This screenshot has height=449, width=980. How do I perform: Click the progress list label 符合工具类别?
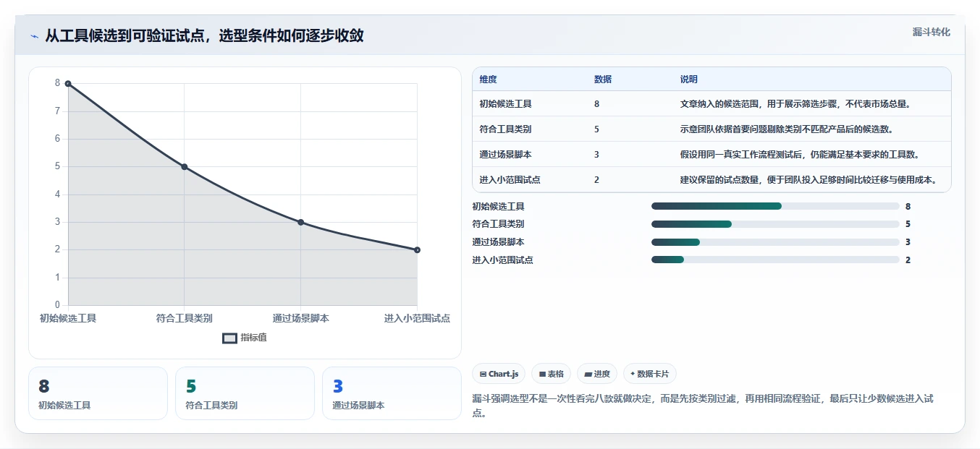pyautogui.click(x=498, y=224)
